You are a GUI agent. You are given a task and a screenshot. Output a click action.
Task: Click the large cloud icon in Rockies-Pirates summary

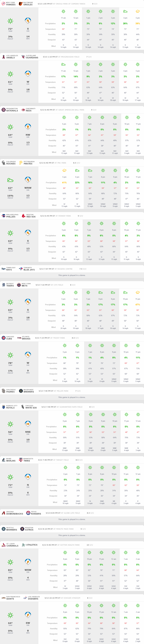point(10,180)
